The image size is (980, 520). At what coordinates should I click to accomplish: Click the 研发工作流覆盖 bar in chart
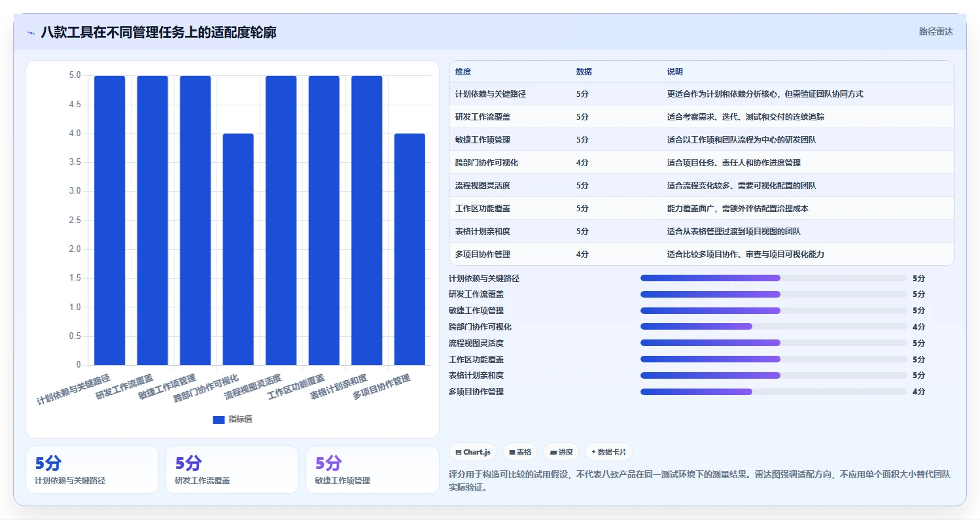[152, 220]
